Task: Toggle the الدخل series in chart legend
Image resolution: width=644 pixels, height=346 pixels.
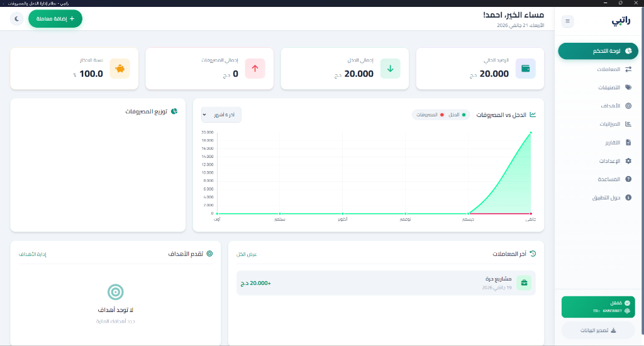Action: [457, 114]
